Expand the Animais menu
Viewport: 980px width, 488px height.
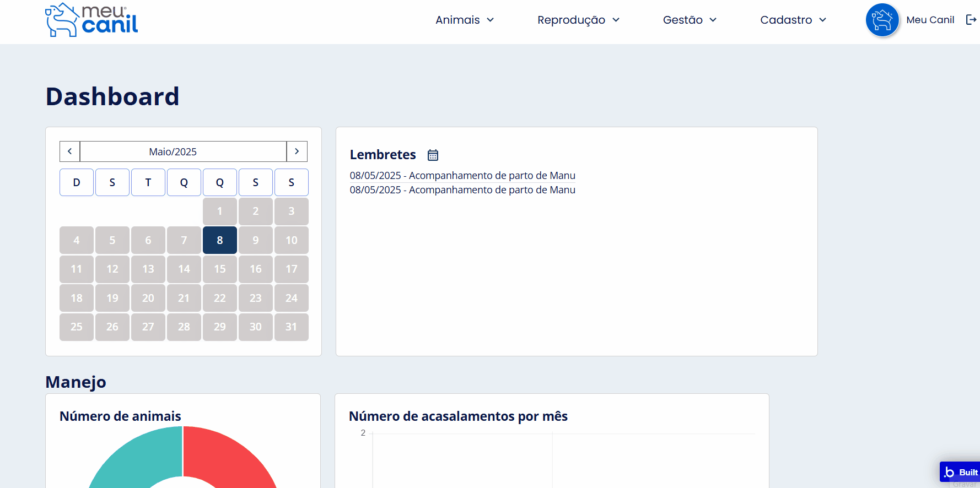pos(464,20)
